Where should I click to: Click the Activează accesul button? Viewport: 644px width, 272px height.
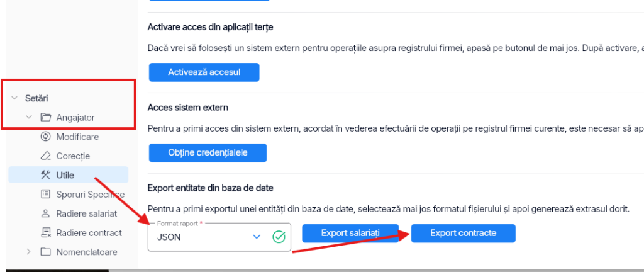coord(204,72)
